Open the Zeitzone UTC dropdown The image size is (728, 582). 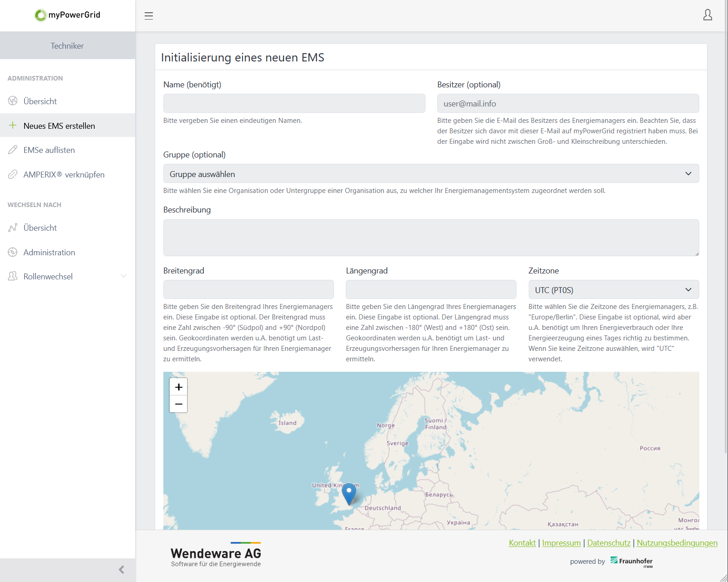tap(613, 290)
